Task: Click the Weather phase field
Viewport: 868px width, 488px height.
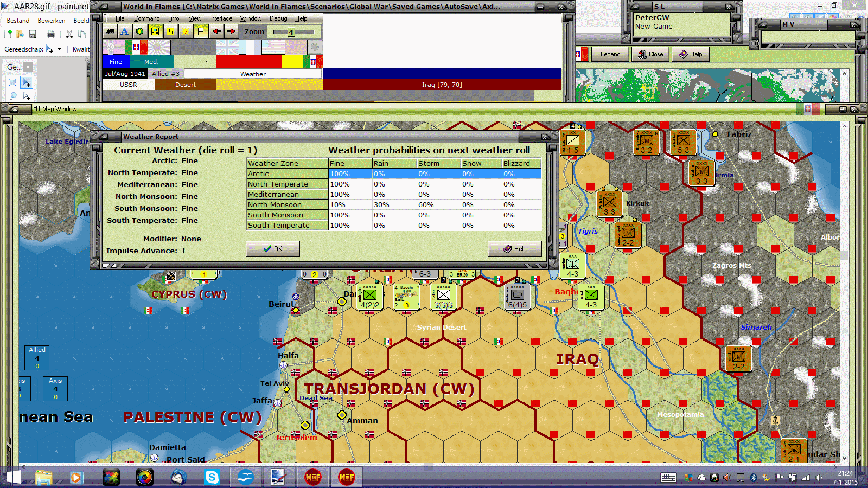Action: pos(253,74)
